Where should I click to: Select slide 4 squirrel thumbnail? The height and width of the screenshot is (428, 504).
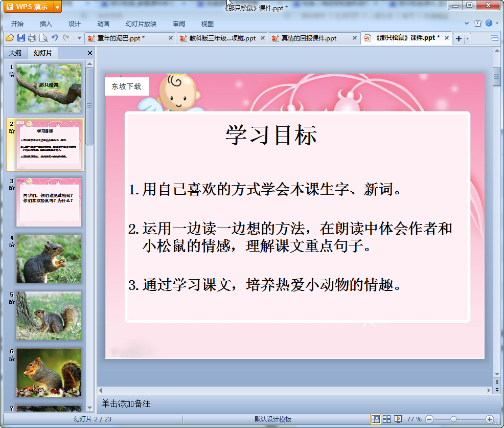pyautogui.click(x=49, y=259)
